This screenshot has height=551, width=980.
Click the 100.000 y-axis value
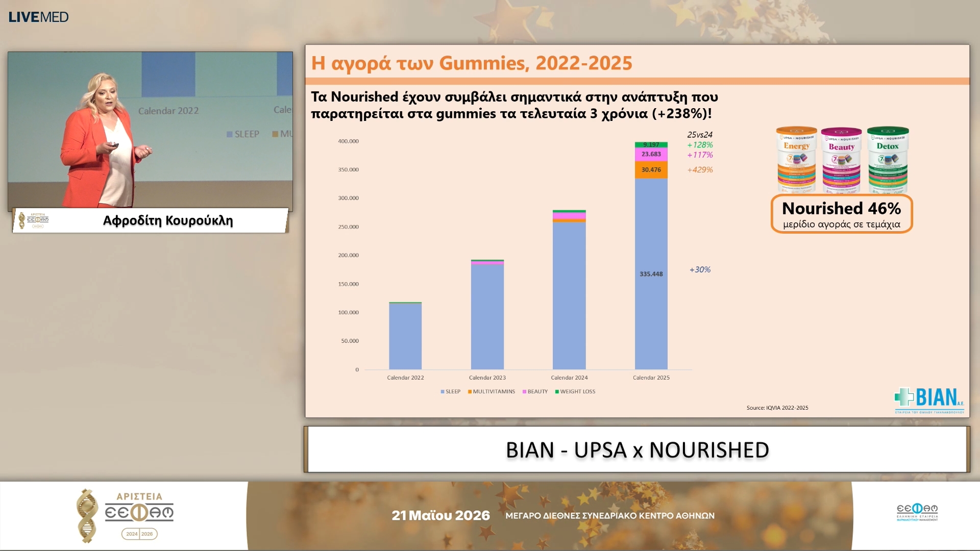pyautogui.click(x=348, y=313)
